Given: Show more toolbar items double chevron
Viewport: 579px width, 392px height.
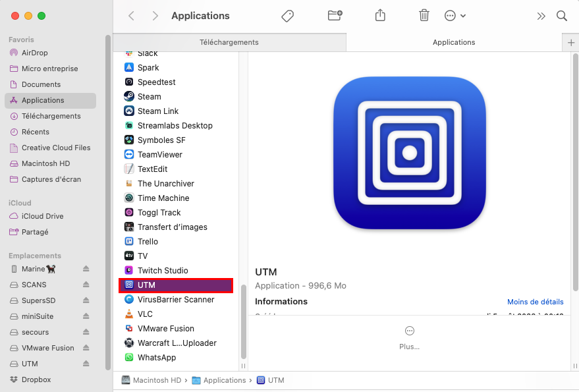Looking at the screenshot, I should coord(541,16).
